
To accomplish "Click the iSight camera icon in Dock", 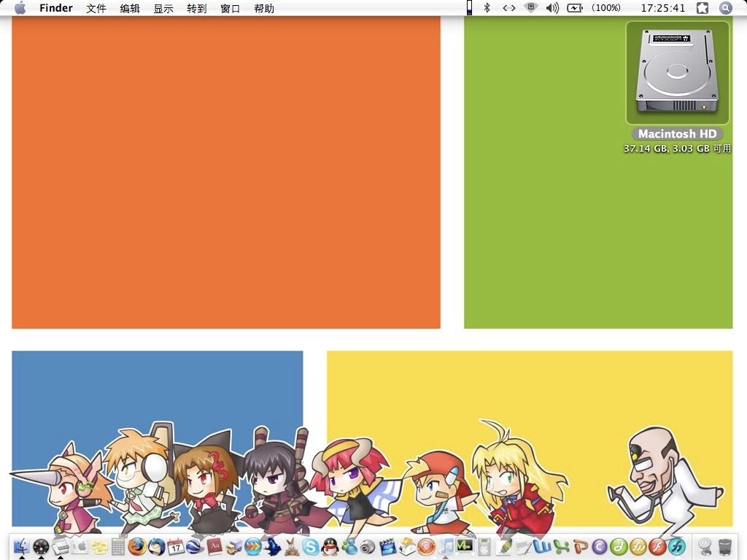I will tap(368, 546).
